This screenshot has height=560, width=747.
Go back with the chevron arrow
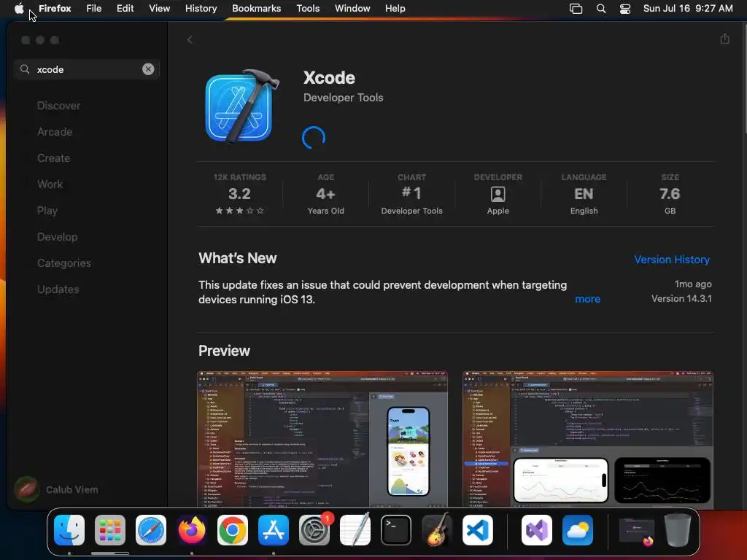tap(190, 39)
